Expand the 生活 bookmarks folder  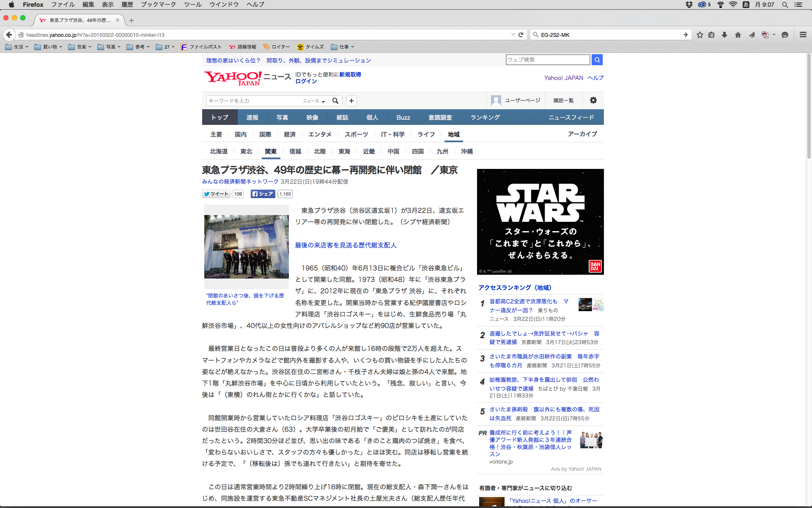(x=17, y=47)
